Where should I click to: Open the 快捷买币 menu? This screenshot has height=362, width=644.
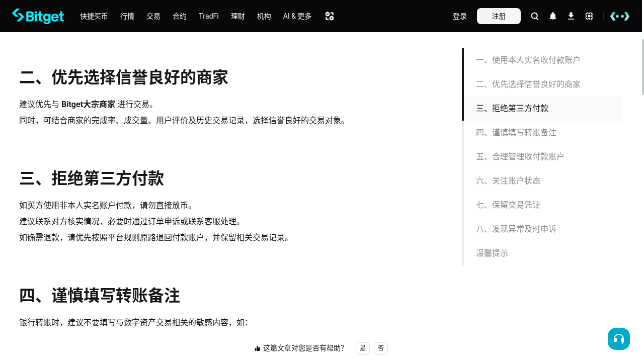(x=94, y=16)
